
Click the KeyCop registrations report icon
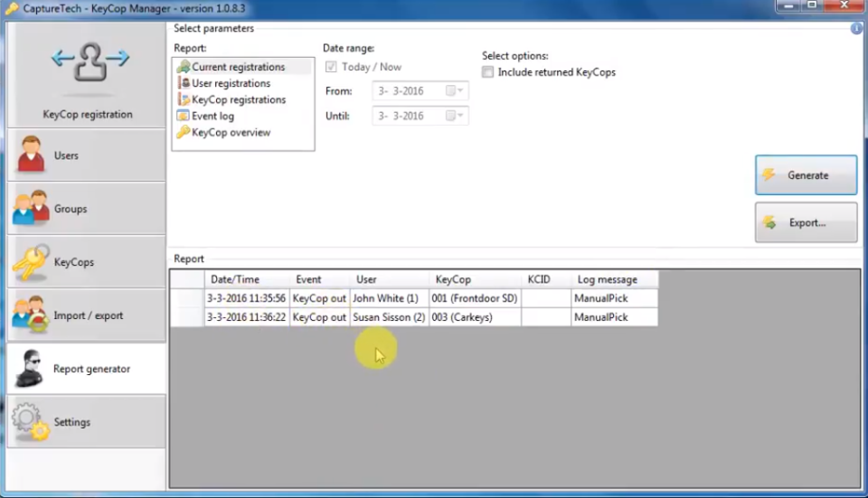point(184,99)
